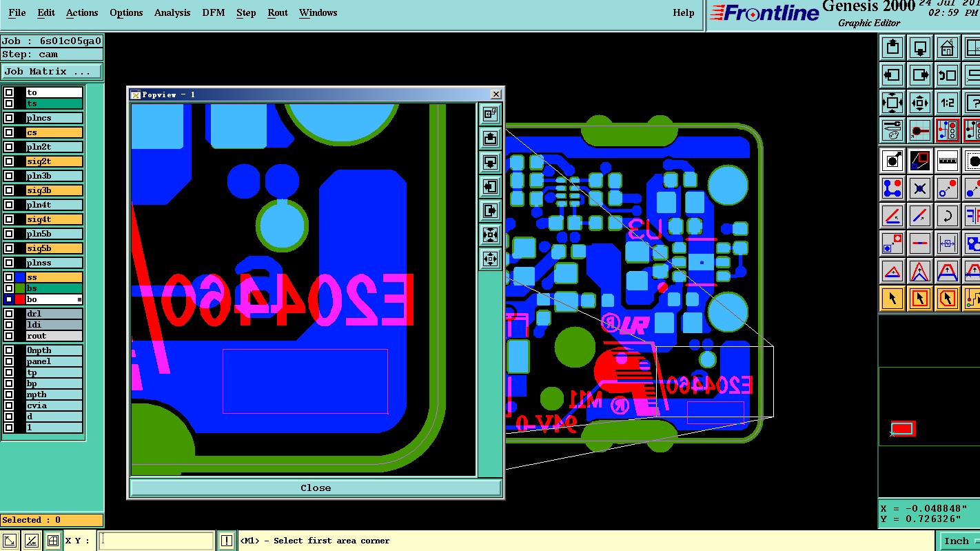This screenshot has height=551, width=980.
Task: Open the Actions menu
Action: [82, 12]
